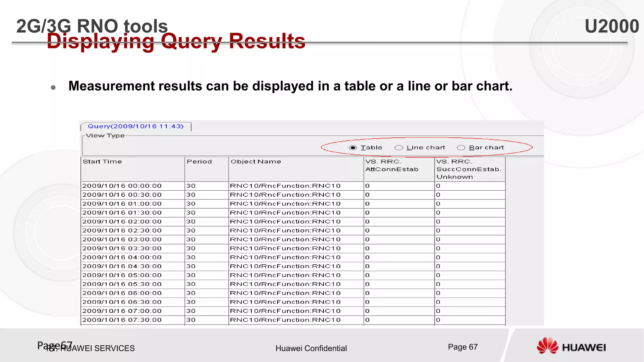Click the 2009/10/16 05:00:00 cell
This screenshot has width=644, height=362.
[133, 275]
